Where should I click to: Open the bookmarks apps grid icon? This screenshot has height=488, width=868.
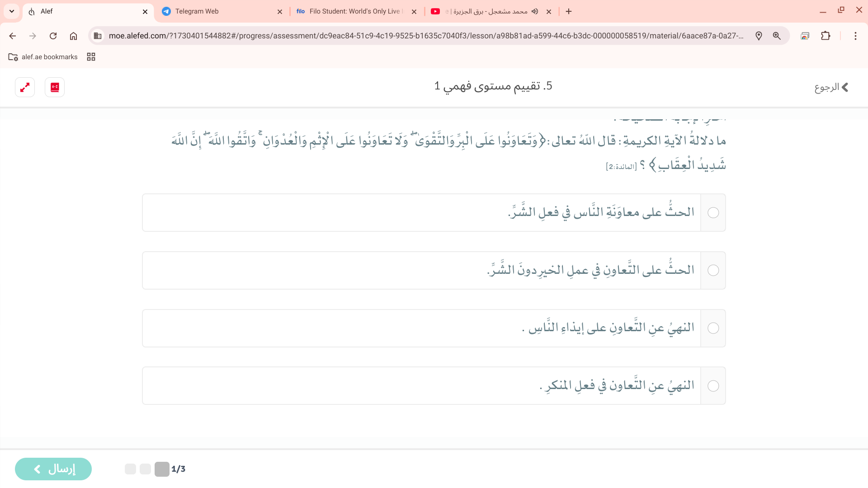(91, 57)
